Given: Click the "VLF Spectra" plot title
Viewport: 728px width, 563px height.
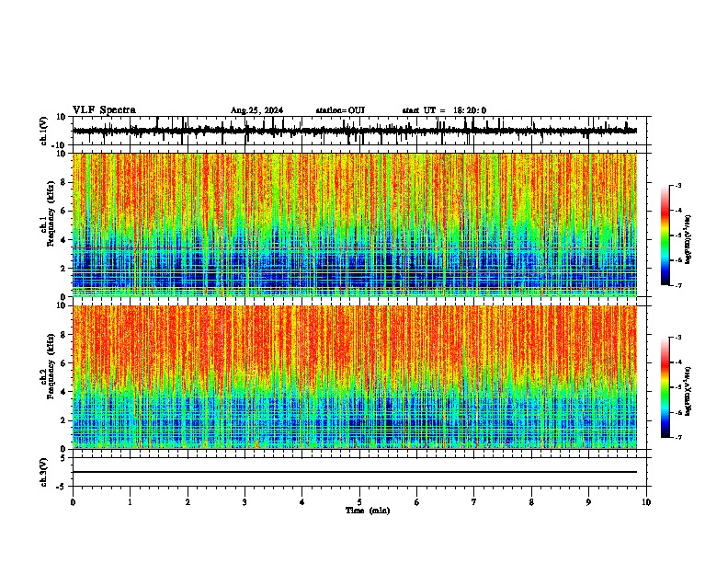Looking at the screenshot, I should (x=104, y=110).
